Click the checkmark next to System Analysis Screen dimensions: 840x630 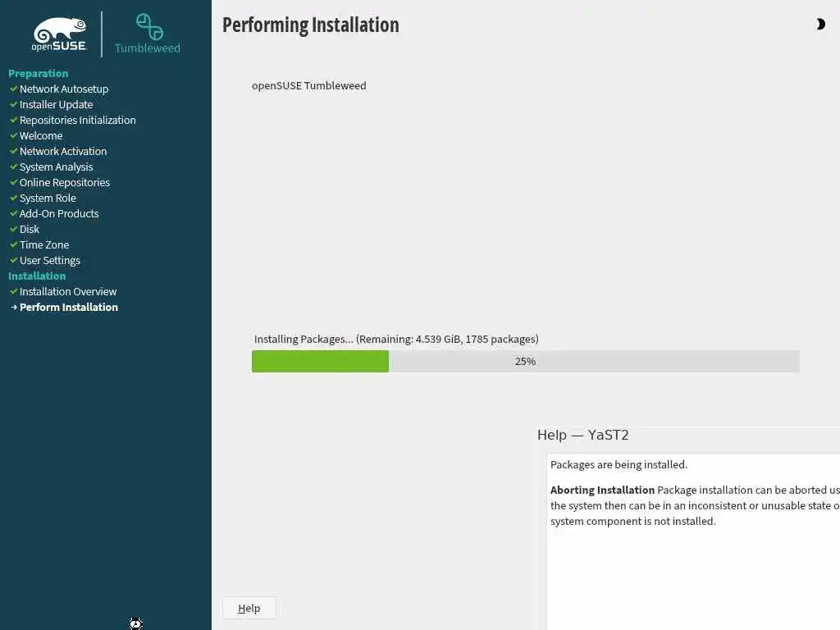pos(14,167)
